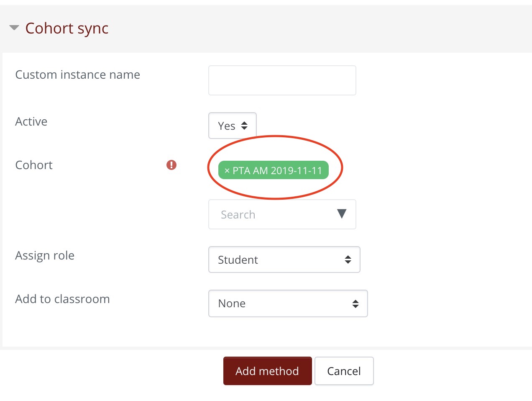Click into the cohort Search field

pos(272,214)
